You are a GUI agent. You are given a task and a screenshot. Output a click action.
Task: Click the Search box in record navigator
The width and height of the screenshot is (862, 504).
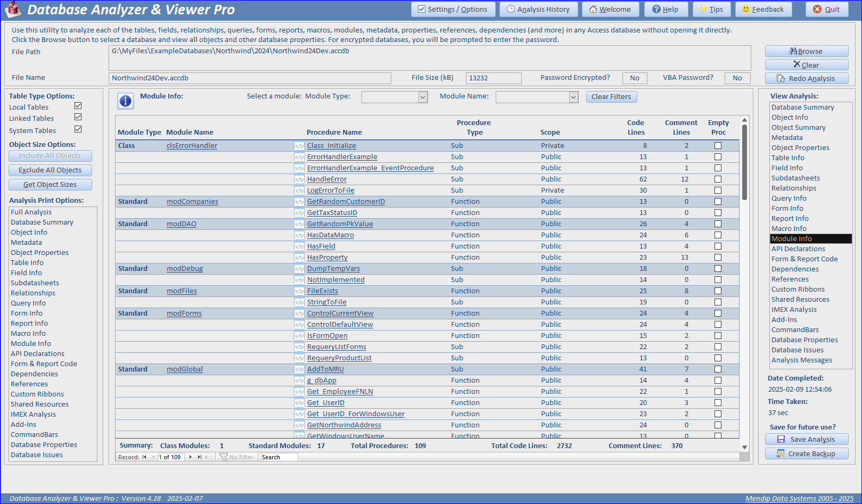pos(278,457)
